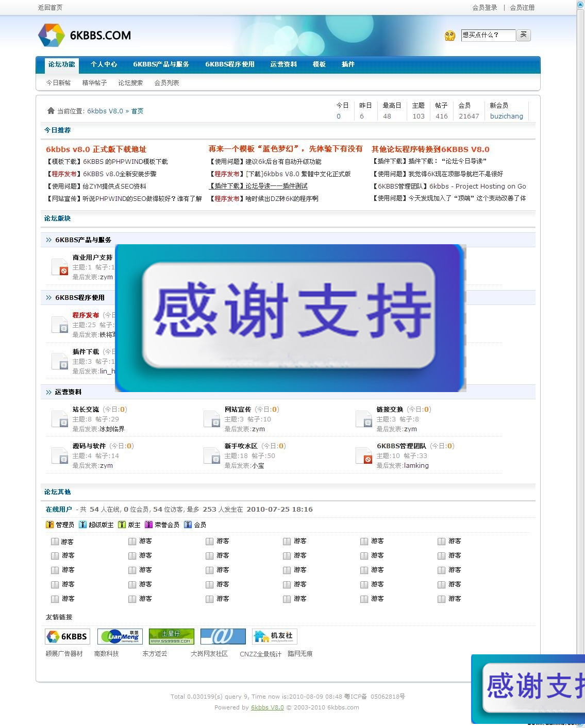
Task: Click the 东方迈云 friend link
Action: point(155,654)
